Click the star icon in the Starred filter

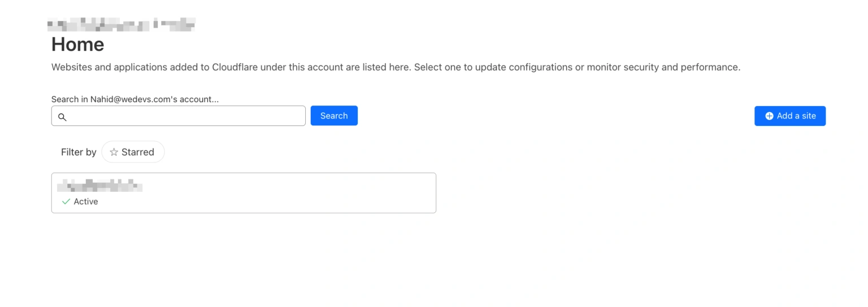pyautogui.click(x=114, y=152)
